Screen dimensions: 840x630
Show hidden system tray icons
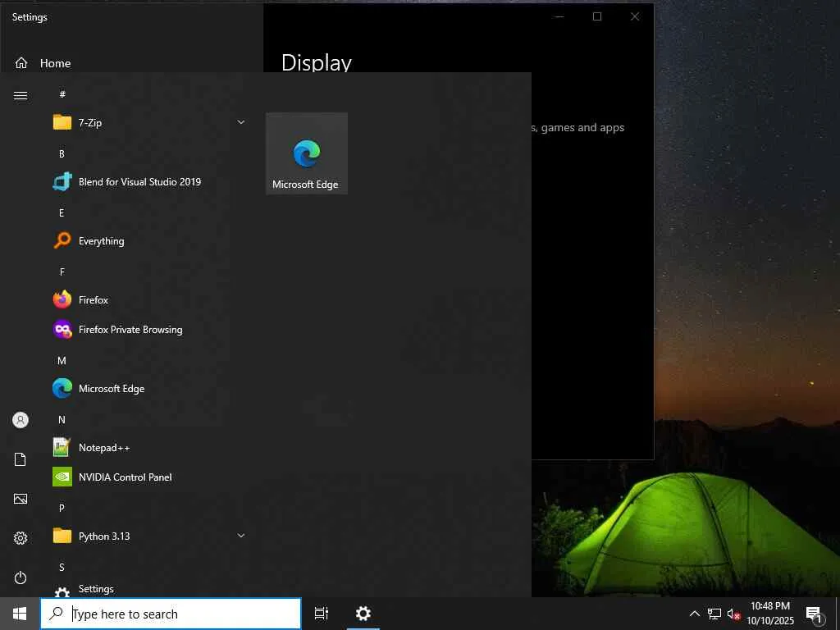coord(694,614)
